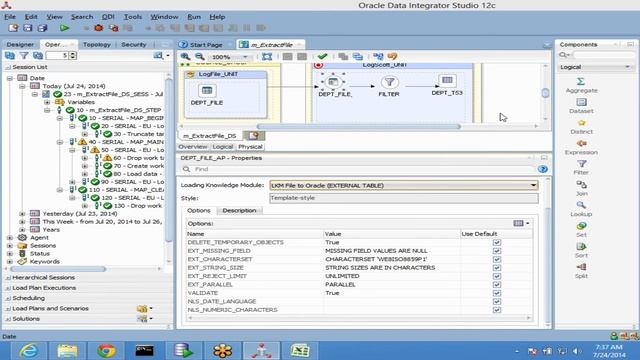Click the zoom out magnifier in mapping editor
This screenshot has width=640, height=360.
coord(200,56)
